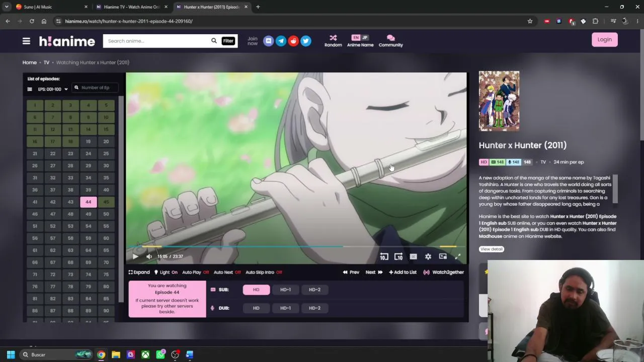Open the Telegram channel icon
The height and width of the screenshot is (362, 644).
pyautogui.click(x=281, y=41)
